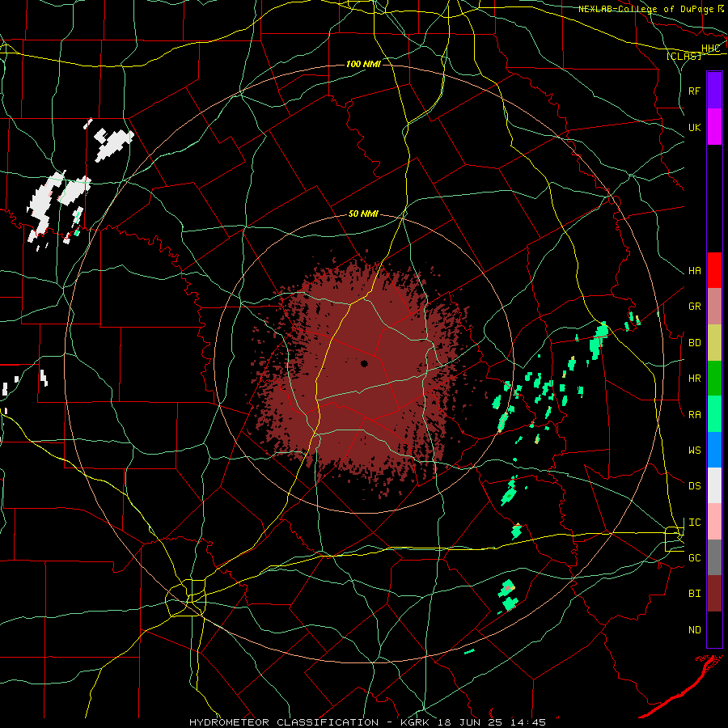Viewport: 728px width, 728px height.
Task: Click the "HA" legend label
Action: coord(694,271)
